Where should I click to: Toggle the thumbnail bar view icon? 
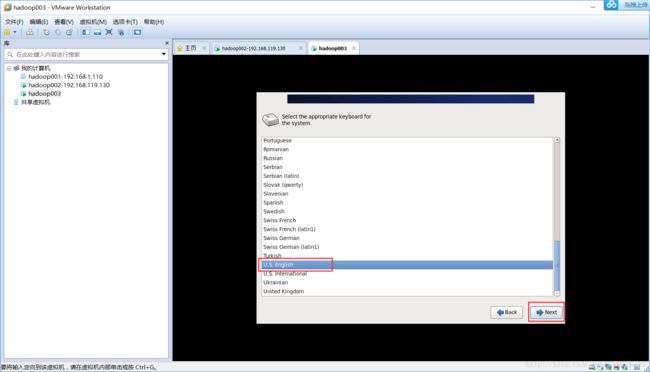(97, 32)
